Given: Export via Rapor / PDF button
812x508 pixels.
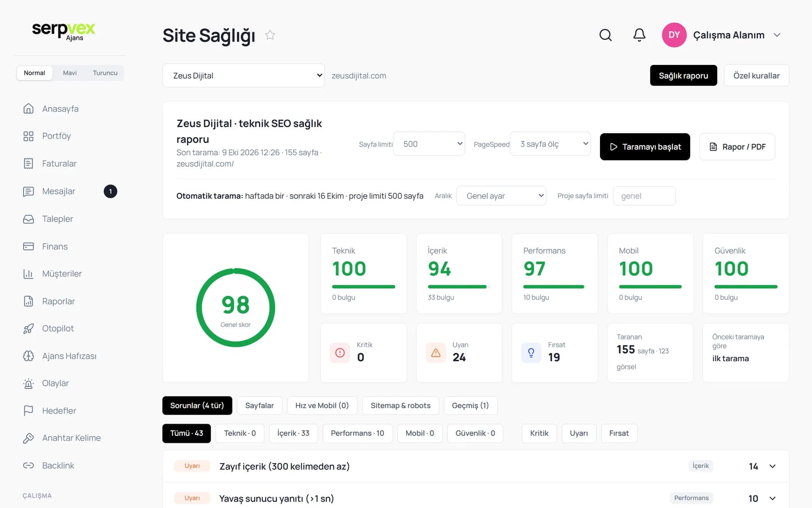Looking at the screenshot, I should click(737, 147).
